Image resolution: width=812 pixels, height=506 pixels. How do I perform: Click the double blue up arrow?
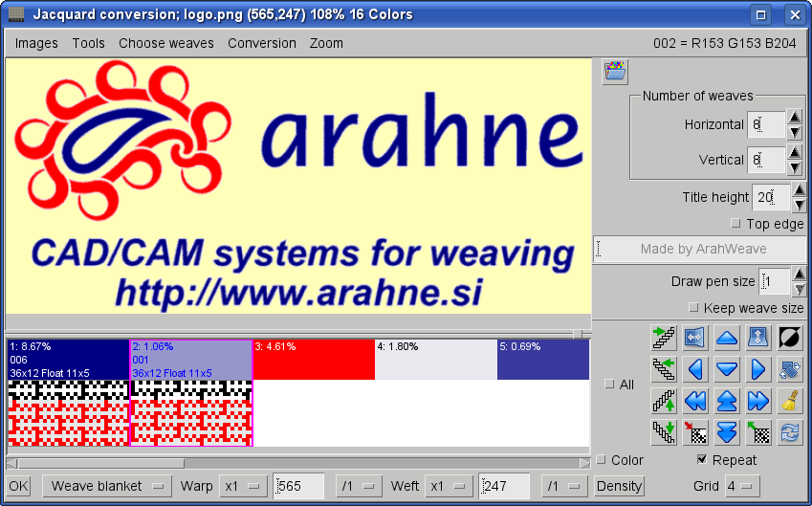click(x=727, y=401)
